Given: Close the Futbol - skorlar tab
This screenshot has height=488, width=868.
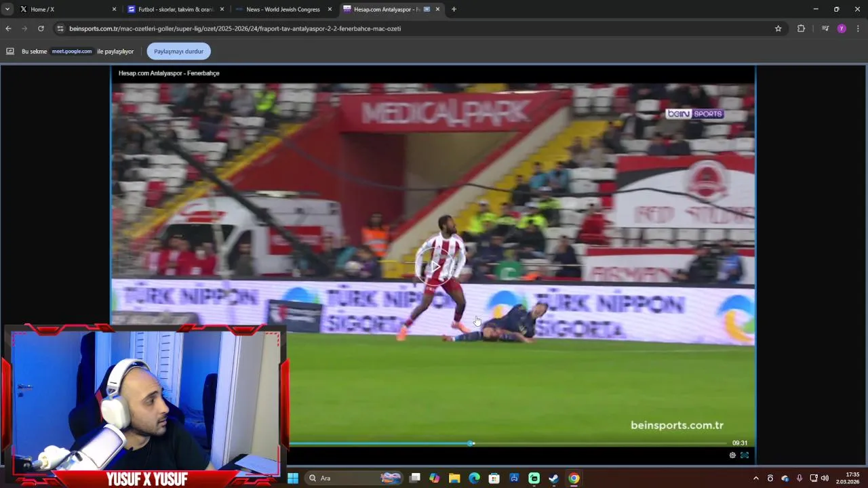Looking at the screenshot, I should coord(222,9).
